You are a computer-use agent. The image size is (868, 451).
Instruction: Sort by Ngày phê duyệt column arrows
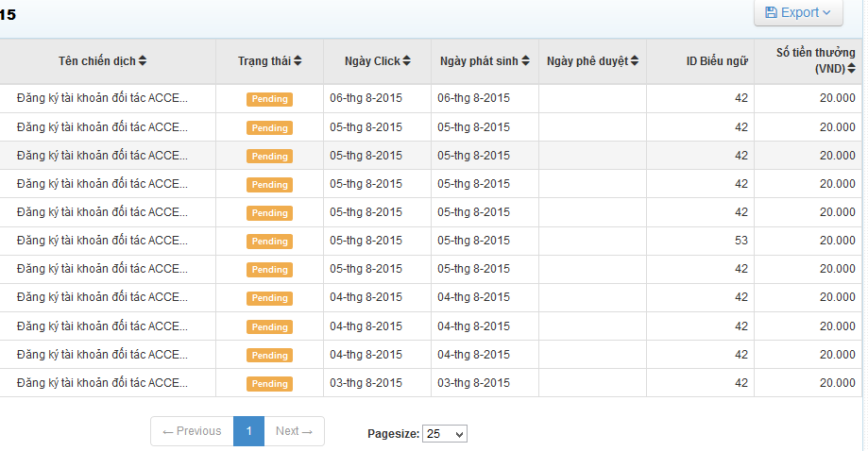635,60
